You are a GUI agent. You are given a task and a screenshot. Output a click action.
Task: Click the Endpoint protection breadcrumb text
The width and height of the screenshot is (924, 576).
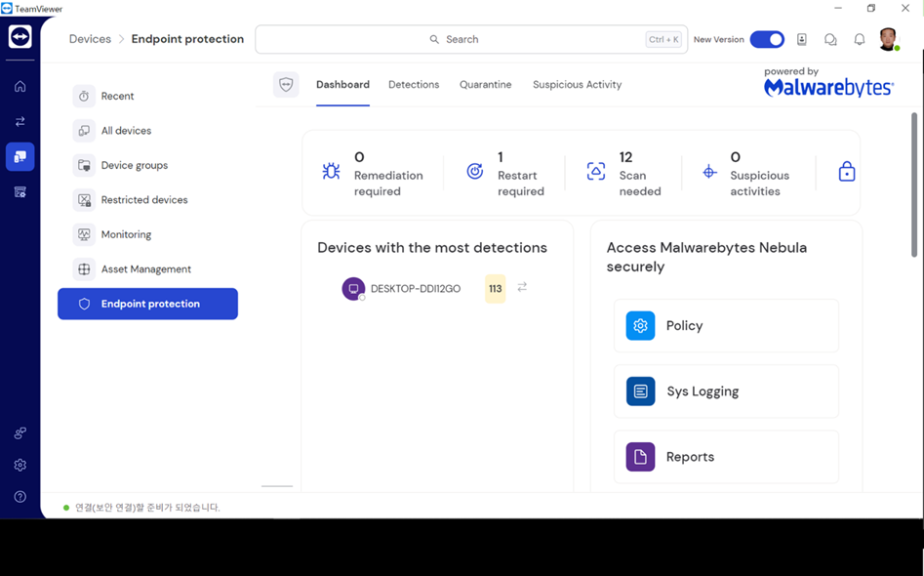click(x=187, y=39)
